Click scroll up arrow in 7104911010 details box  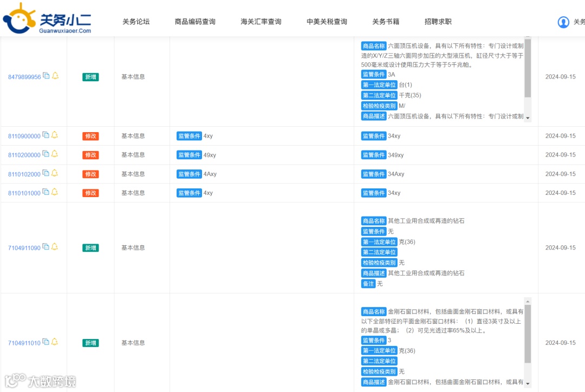point(528,302)
